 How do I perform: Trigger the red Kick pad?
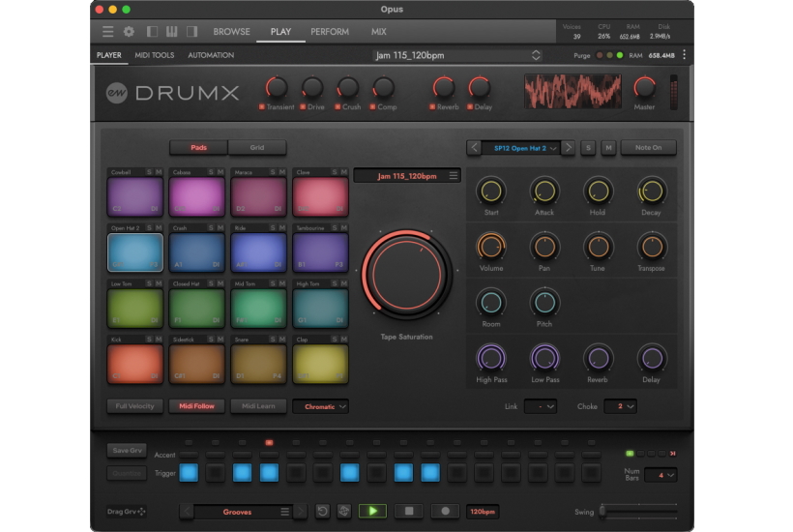pos(135,363)
